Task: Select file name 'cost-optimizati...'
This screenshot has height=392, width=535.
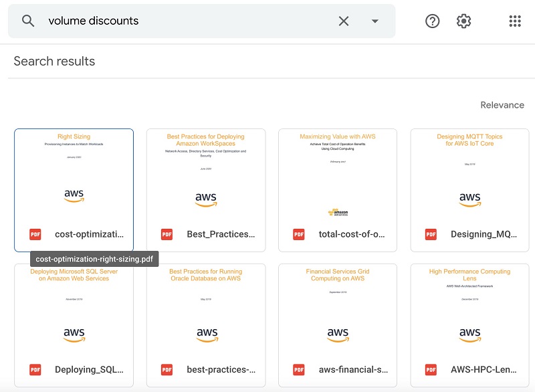Action: coord(90,234)
